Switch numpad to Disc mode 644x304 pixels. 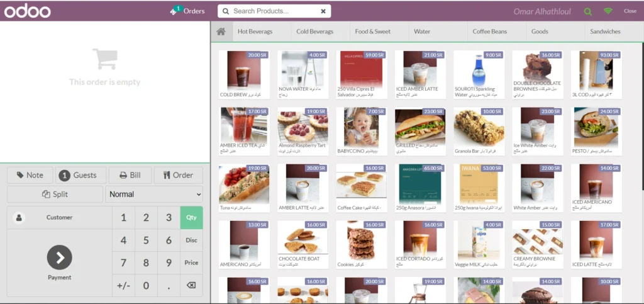[x=191, y=240]
